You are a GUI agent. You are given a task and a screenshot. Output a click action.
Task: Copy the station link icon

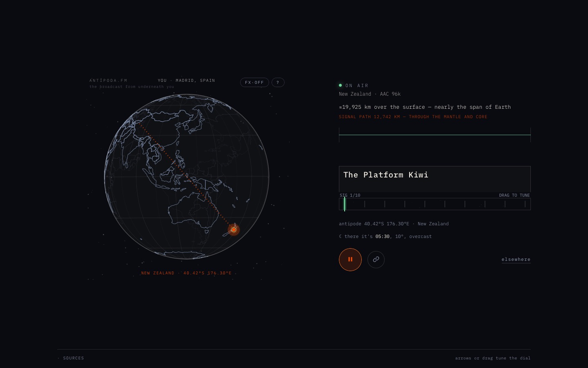point(376,259)
